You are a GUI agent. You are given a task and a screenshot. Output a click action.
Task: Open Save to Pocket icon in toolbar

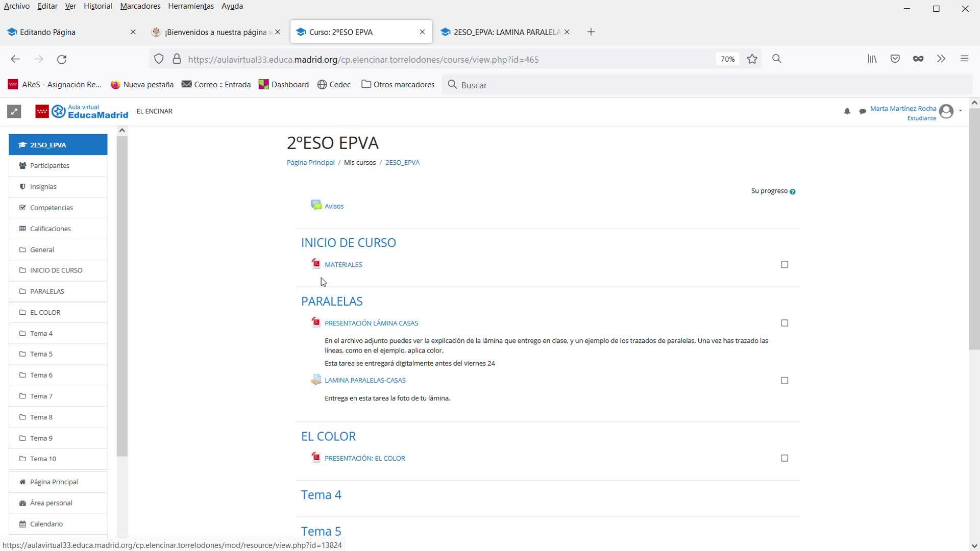pyautogui.click(x=895, y=59)
